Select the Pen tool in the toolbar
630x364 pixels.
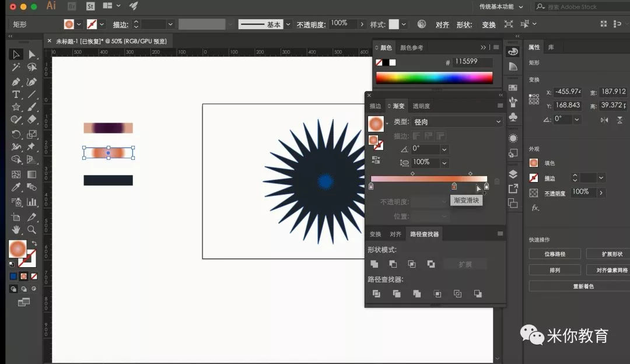click(16, 81)
